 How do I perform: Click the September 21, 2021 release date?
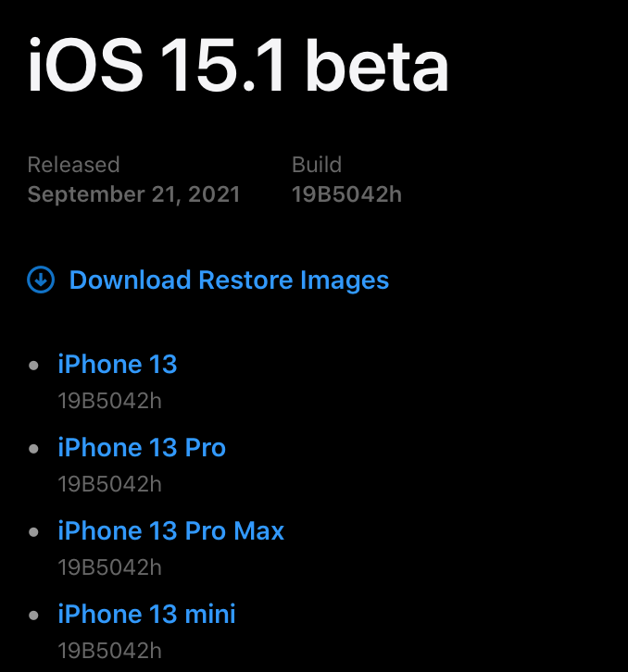pyautogui.click(x=133, y=194)
